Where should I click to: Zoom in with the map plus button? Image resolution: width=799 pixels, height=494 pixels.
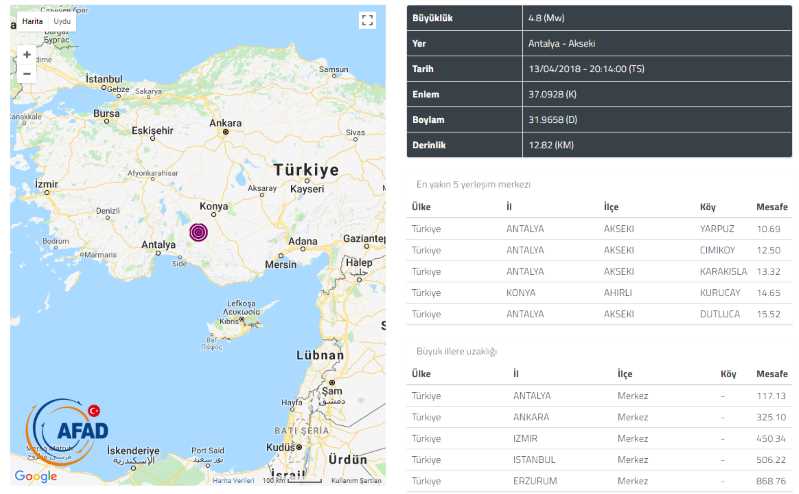(26, 54)
